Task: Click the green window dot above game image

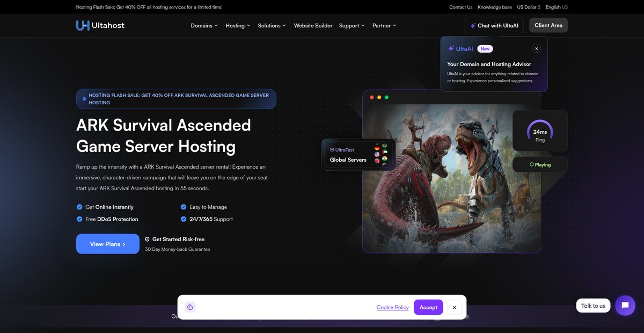Action: (x=386, y=97)
